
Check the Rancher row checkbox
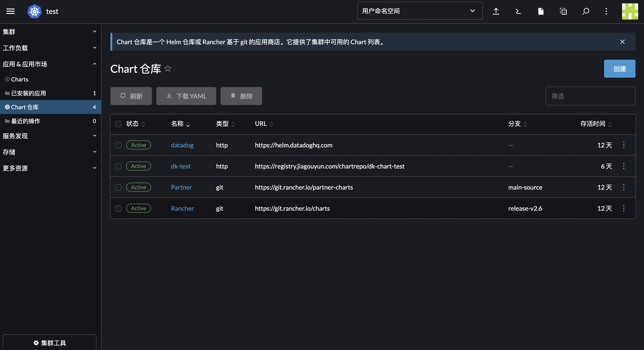[x=118, y=208]
